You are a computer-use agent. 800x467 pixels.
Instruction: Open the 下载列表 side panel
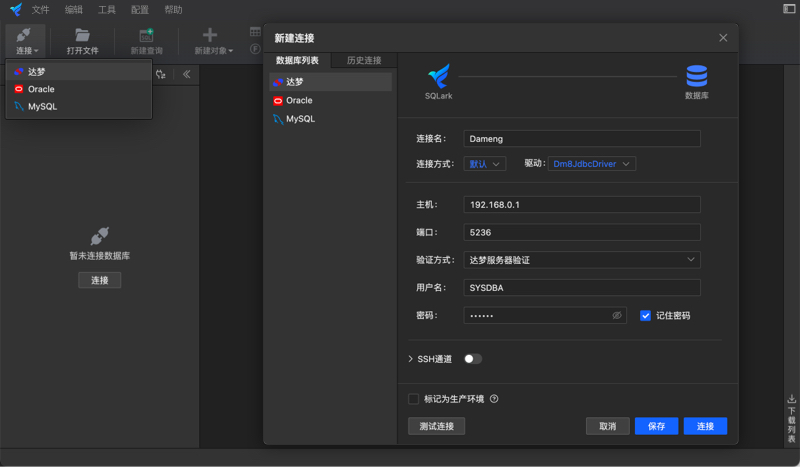tap(791, 418)
